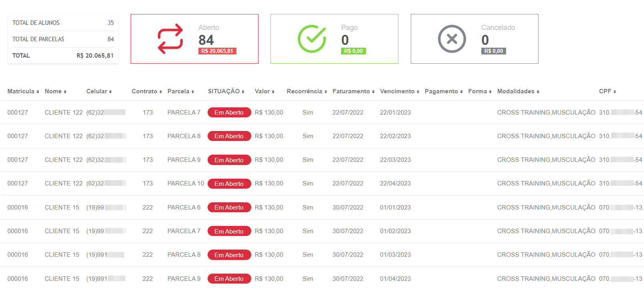
Task: Click the Aberto count 84 in the red card
Action: point(206,40)
